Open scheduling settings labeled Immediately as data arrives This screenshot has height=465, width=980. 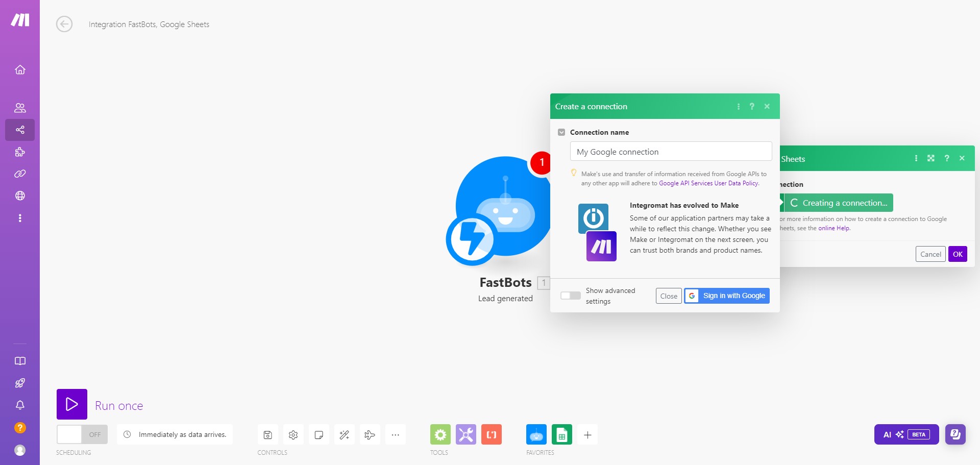point(175,434)
